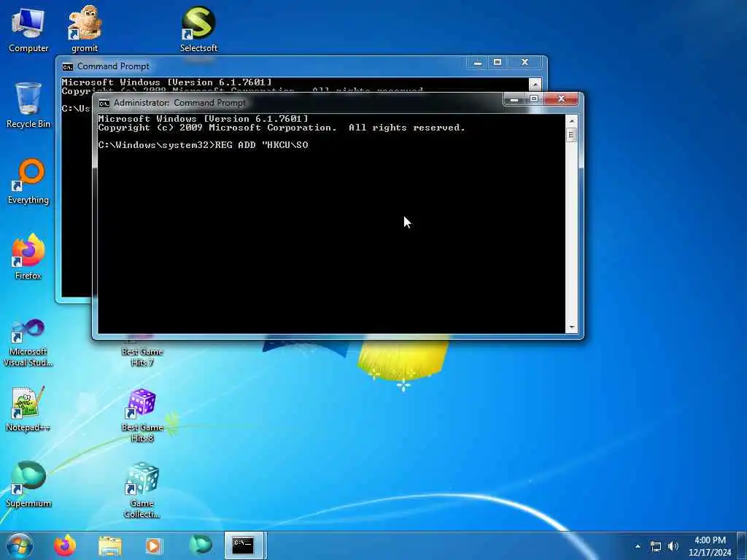Open the background Command Prompt system menu icon
747x560 pixels.
pyautogui.click(x=67, y=66)
